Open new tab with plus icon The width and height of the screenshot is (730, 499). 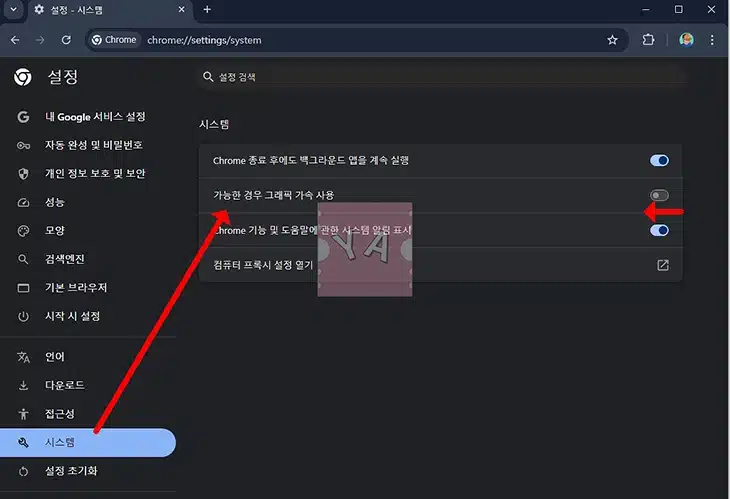(207, 10)
